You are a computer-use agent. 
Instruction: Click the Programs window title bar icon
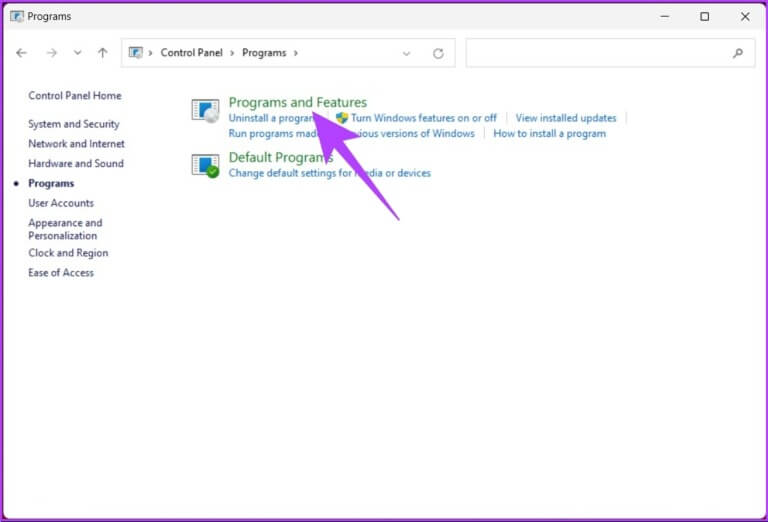click(x=17, y=16)
